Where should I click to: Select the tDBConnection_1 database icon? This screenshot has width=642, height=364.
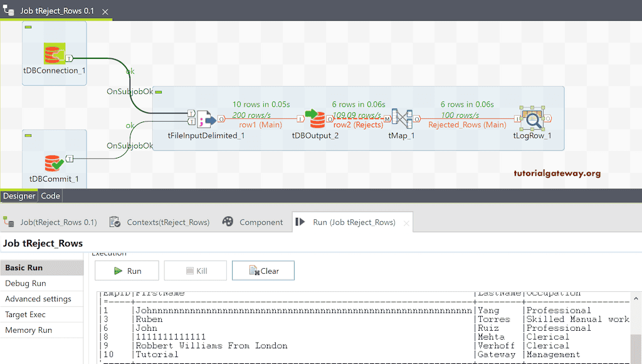click(53, 53)
